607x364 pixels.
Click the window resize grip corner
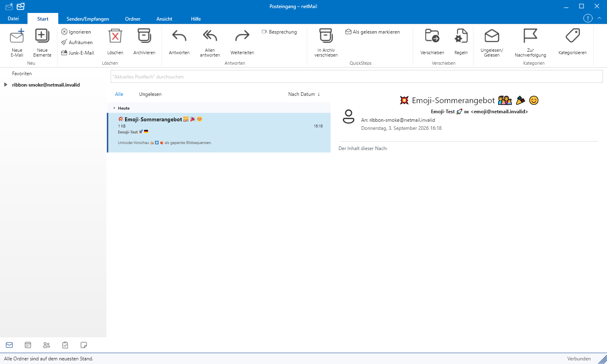point(603,360)
